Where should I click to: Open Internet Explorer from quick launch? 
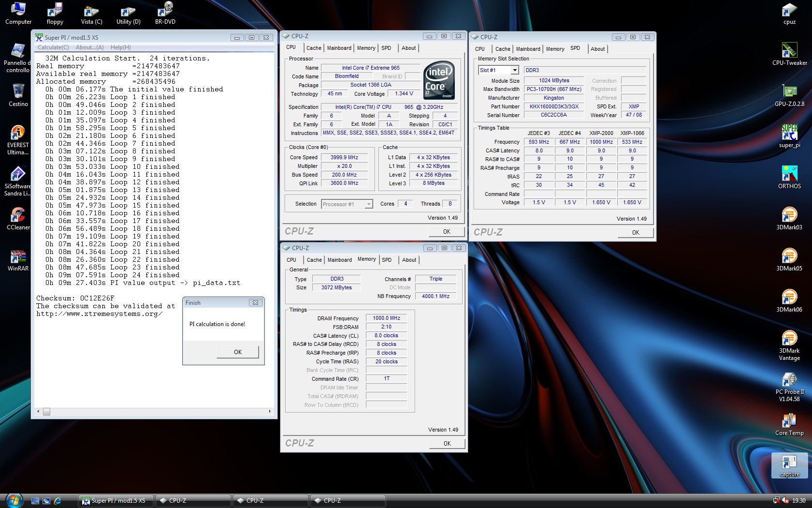58,501
